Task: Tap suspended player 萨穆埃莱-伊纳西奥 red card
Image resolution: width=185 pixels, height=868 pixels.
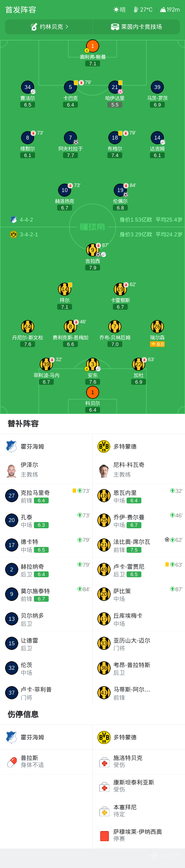Action: 104,835
